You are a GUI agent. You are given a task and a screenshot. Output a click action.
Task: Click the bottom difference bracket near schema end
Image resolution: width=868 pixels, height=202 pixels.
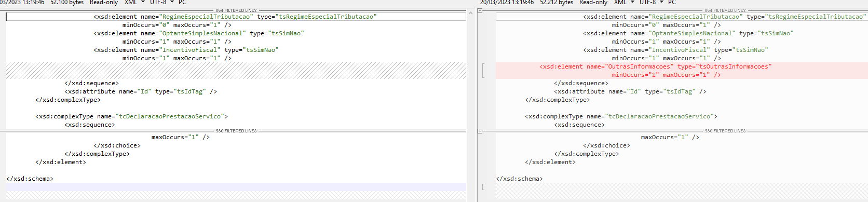pyautogui.click(x=483, y=187)
